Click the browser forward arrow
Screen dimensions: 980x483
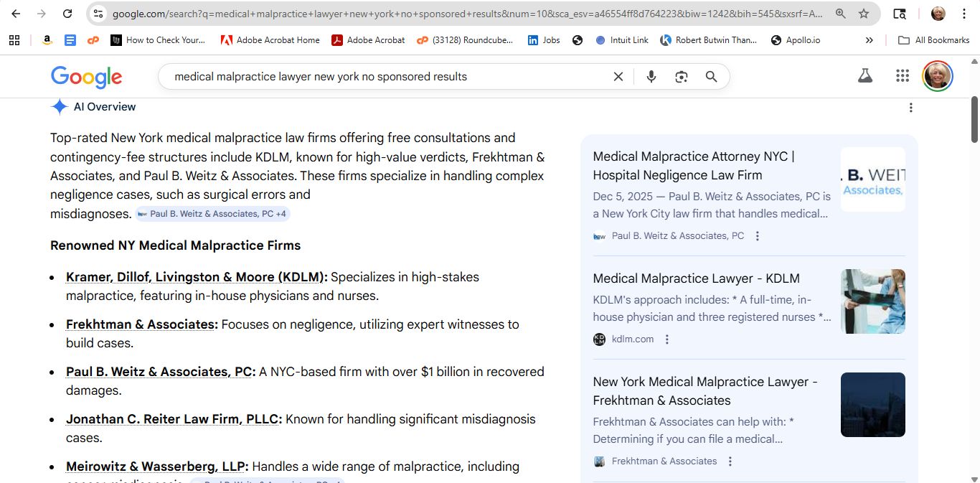click(x=42, y=14)
